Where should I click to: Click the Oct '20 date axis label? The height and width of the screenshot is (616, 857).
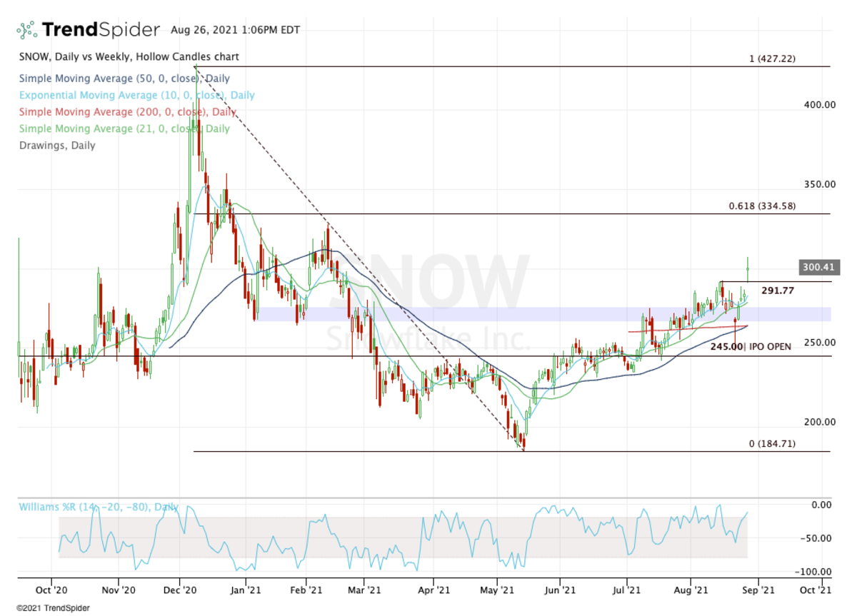tap(51, 591)
